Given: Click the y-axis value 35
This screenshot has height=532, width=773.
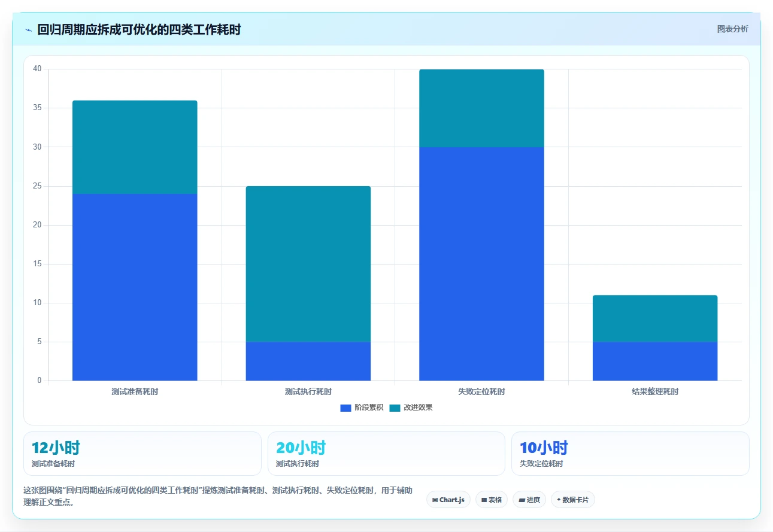Looking at the screenshot, I should 37,108.
